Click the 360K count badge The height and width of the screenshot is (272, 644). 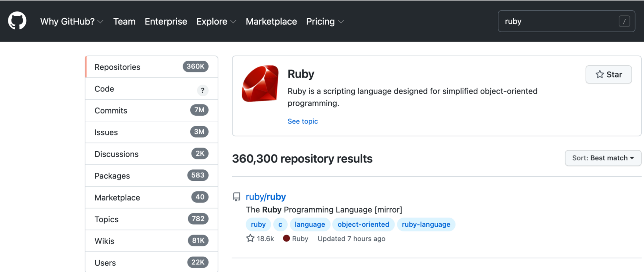click(x=196, y=66)
